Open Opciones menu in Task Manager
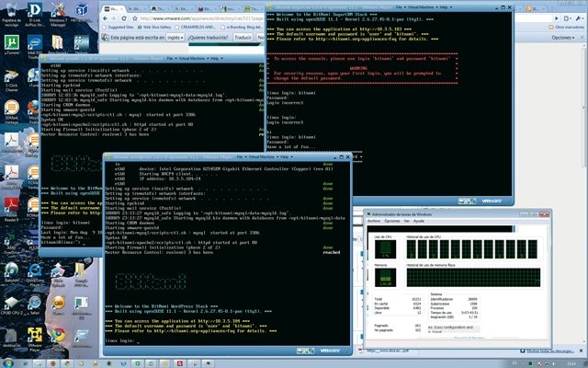 (392, 221)
